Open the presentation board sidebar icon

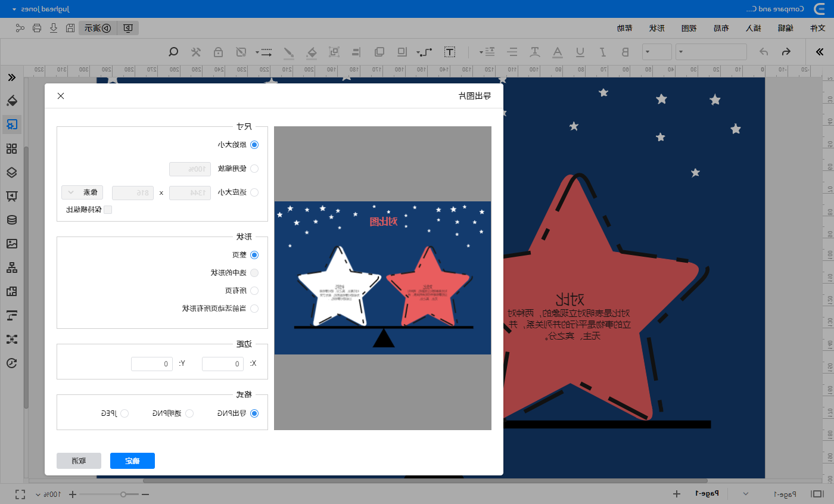(x=12, y=196)
